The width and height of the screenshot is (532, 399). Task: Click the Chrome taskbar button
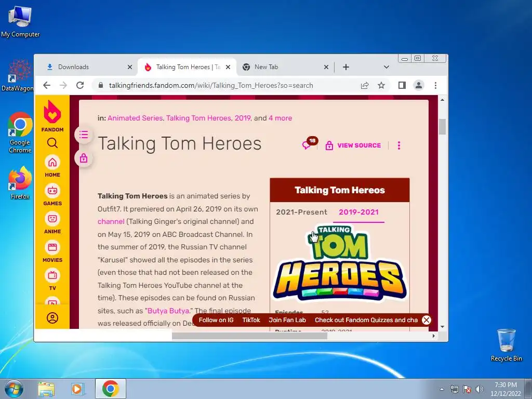(111, 389)
